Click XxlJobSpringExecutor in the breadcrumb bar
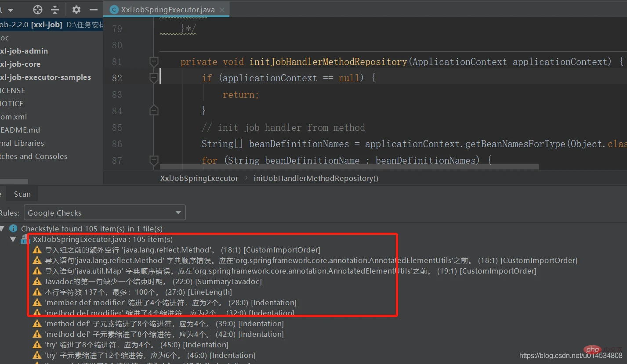The height and width of the screenshot is (364, 627). click(199, 178)
